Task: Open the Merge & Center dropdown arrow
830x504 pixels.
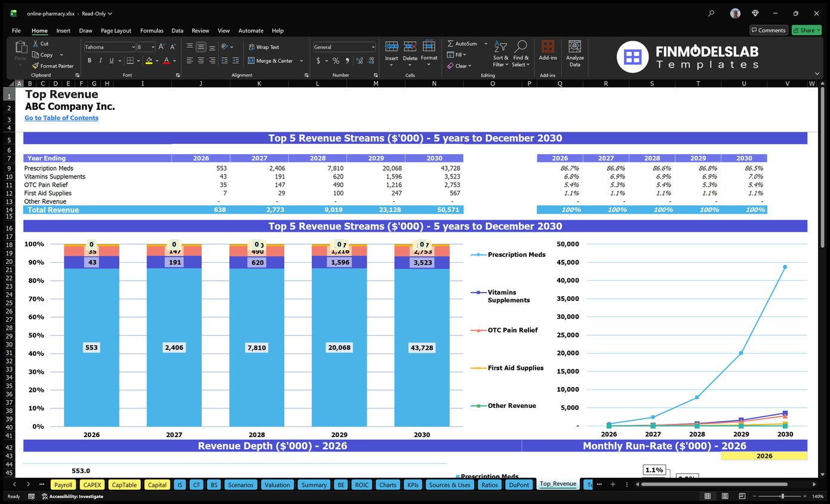Action: (302, 60)
